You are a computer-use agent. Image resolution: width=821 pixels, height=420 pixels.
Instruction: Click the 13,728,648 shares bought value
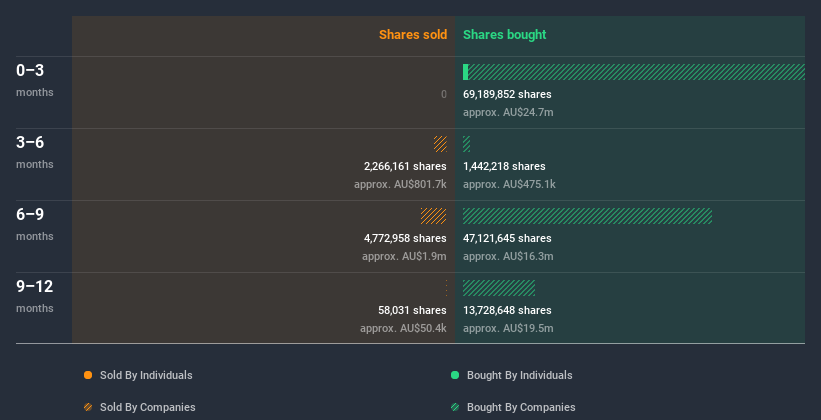[507, 311]
